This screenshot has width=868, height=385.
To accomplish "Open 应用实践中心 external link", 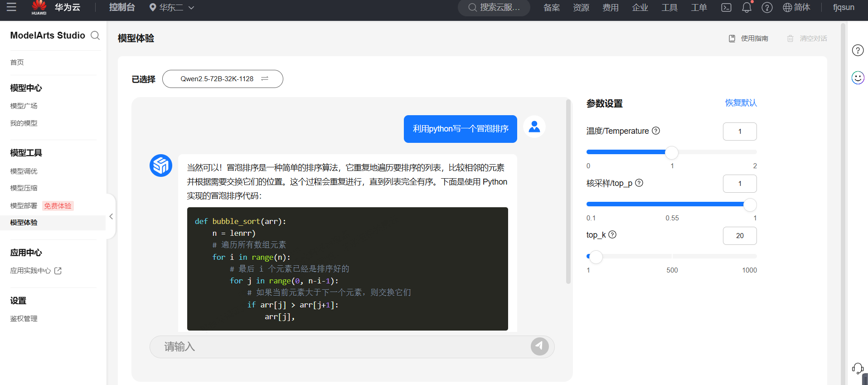I will pyautogui.click(x=36, y=271).
